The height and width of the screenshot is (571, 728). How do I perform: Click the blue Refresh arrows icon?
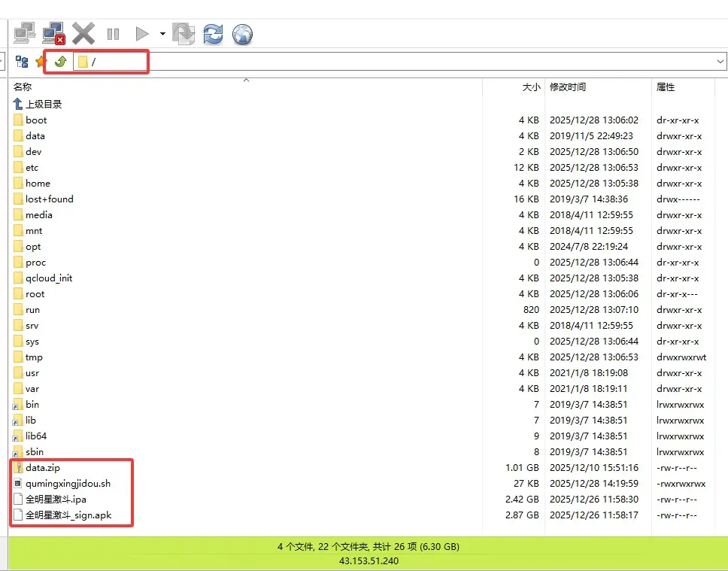click(x=213, y=34)
